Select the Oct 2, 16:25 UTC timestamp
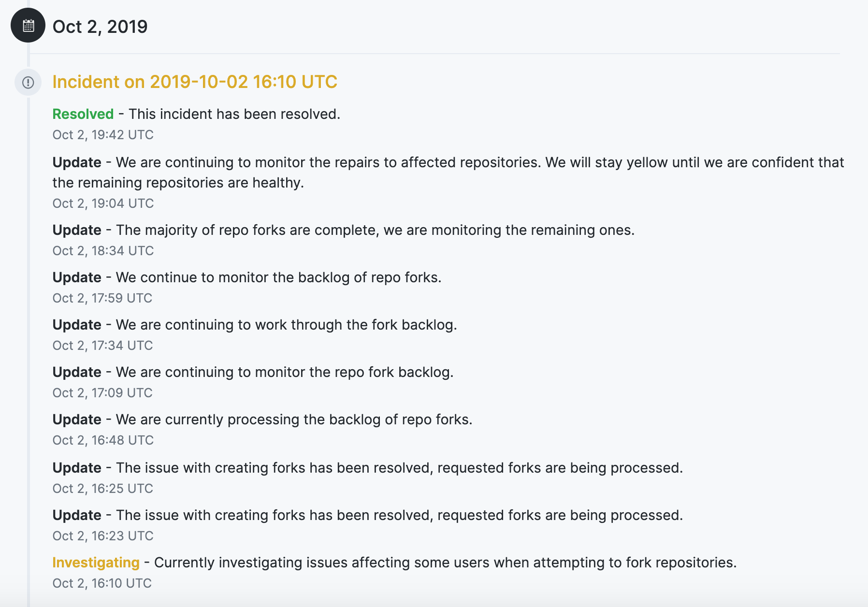868x607 pixels. (102, 489)
